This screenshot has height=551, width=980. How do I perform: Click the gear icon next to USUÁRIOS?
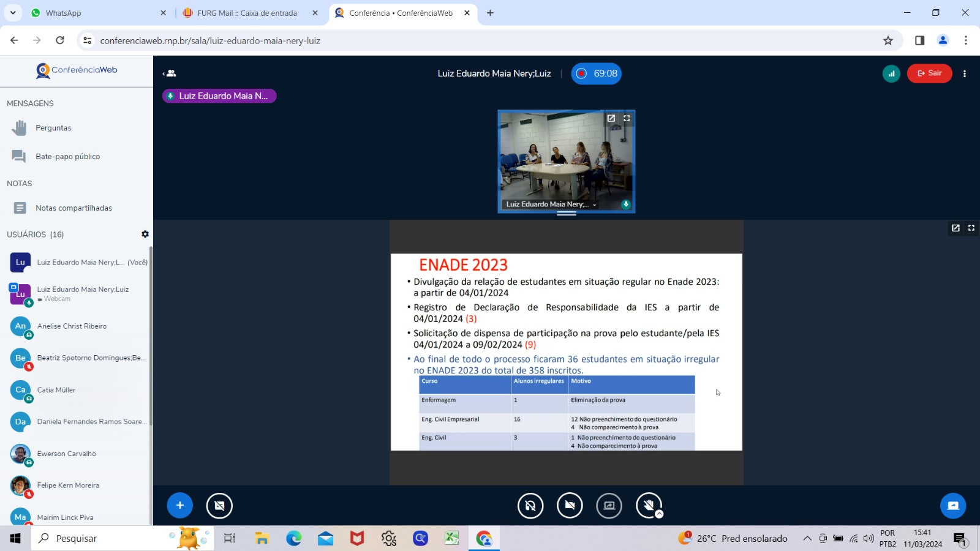[x=145, y=234]
